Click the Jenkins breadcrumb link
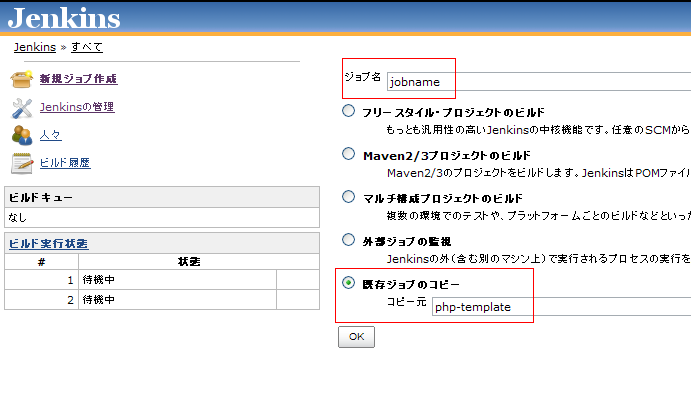The width and height of the screenshot is (691, 393). (x=35, y=47)
